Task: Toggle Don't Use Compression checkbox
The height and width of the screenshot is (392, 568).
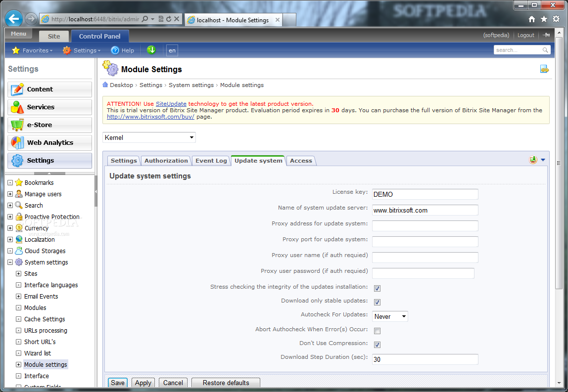Action: [377, 345]
